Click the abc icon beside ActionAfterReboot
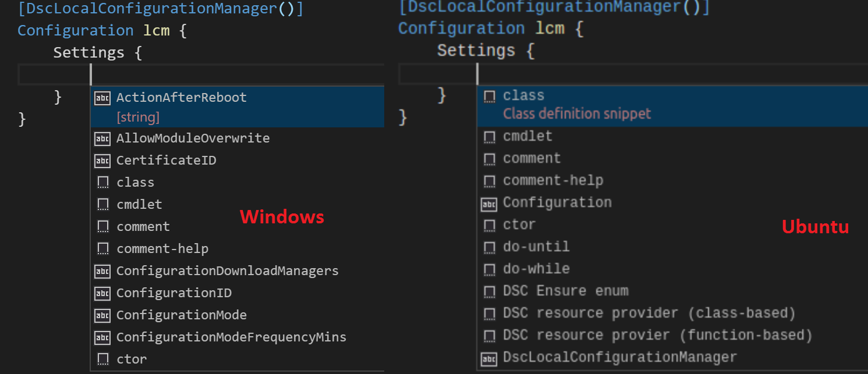Image resolution: width=868 pixels, height=374 pixels. point(102,98)
